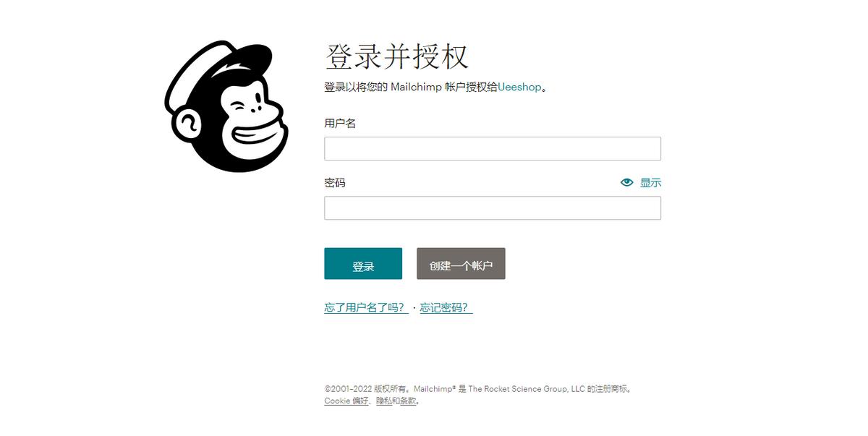The width and height of the screenshot is (868, 436).
Task: Reset a lost password via 忘记密码?
Action: 446,307
